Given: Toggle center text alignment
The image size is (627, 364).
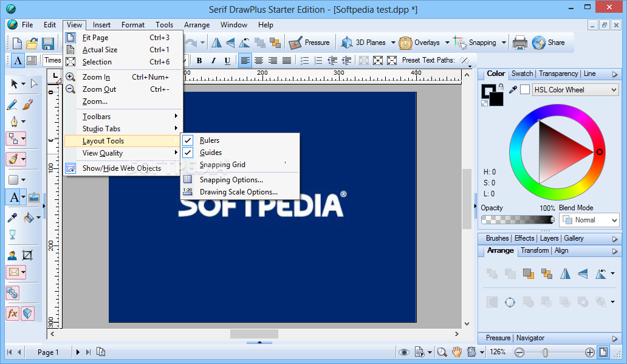Looking at the screenshot, I should coord(259,60).
